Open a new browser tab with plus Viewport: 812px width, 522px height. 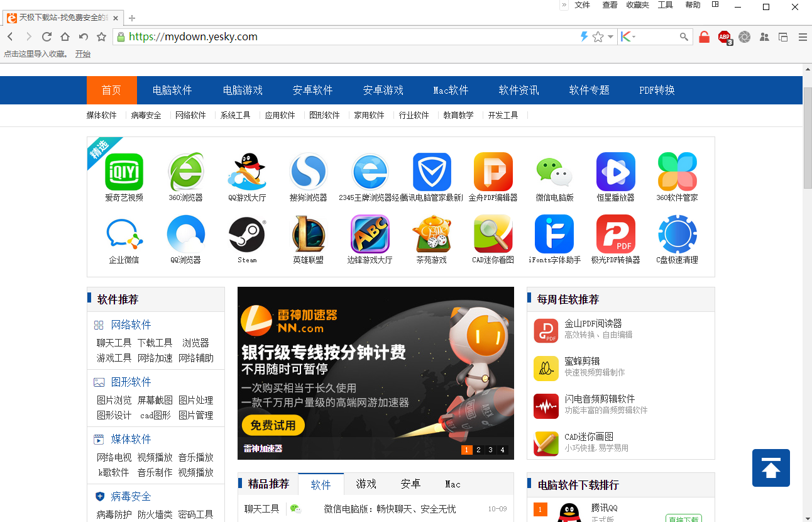pyautogui.click(x=131, y=18)
